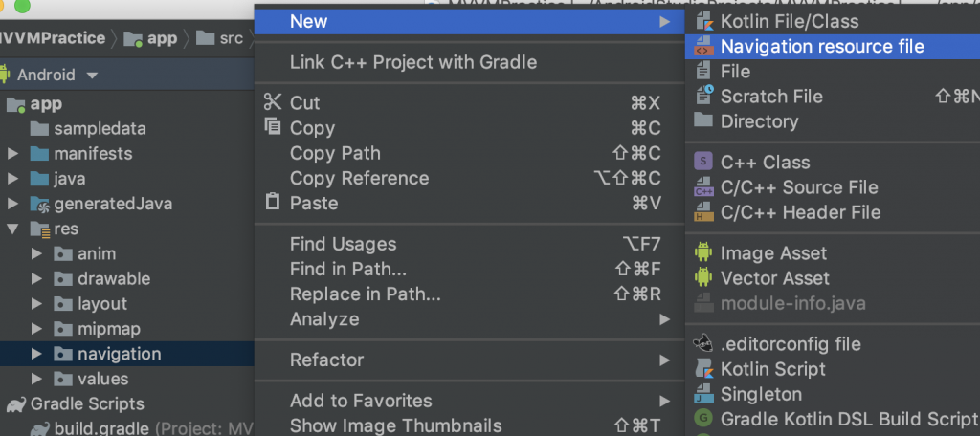Screen dimensions: 980x436
Task: Click the Scratch File icon
Action: [x=704, y=96]
